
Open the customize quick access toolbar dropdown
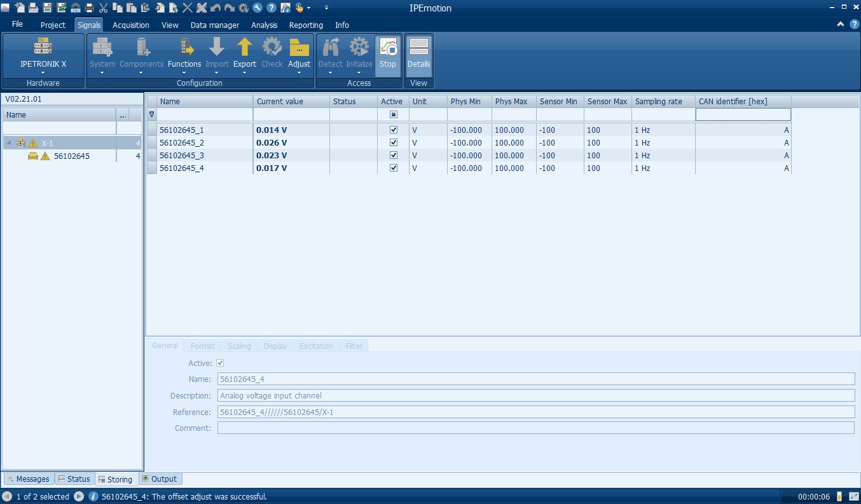coord(326,8)
